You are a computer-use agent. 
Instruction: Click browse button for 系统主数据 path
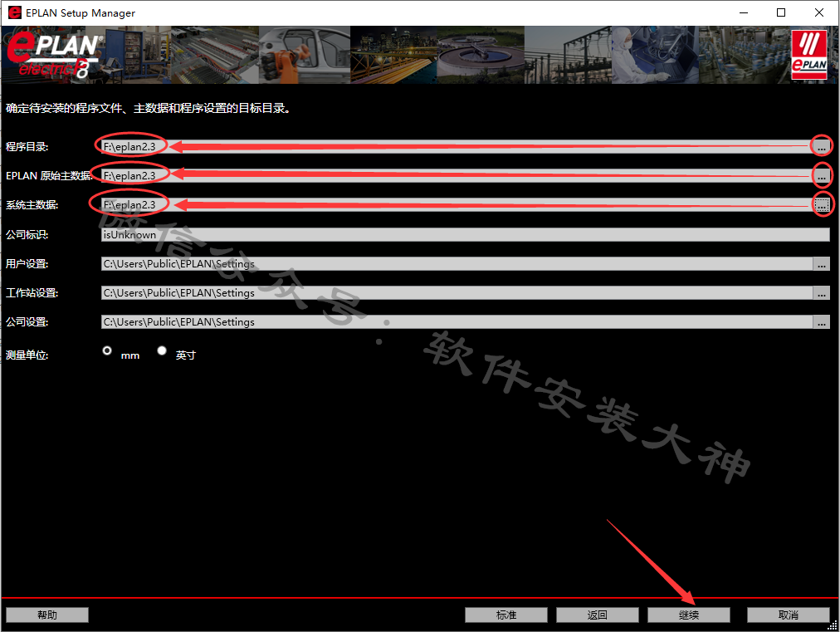821,205
